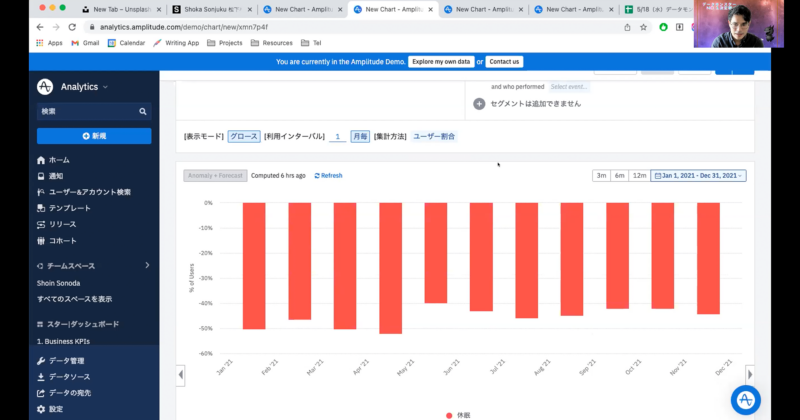Click the May '21 red bar
800x420 pixels.
pyautogui.click(x=436, y=253)
